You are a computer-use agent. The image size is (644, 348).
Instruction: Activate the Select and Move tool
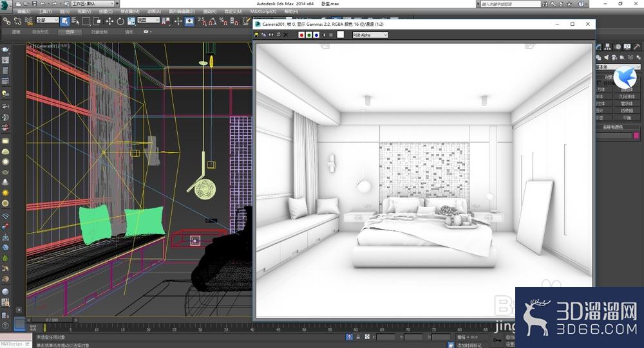click(x=109, y=21)
